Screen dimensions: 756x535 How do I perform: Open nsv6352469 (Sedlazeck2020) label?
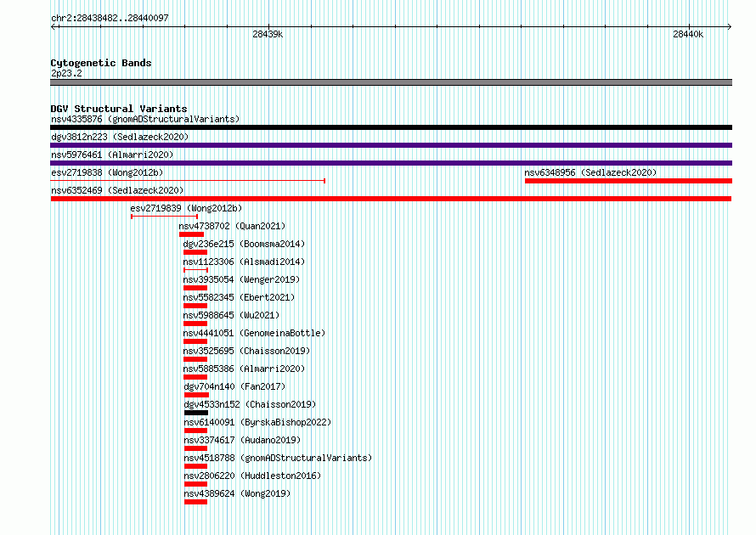click(117, 190)
